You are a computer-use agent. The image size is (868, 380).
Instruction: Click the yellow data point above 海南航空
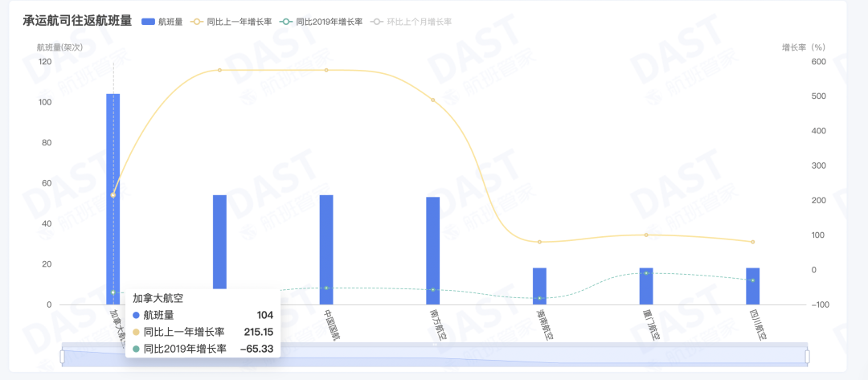point(539,242)
